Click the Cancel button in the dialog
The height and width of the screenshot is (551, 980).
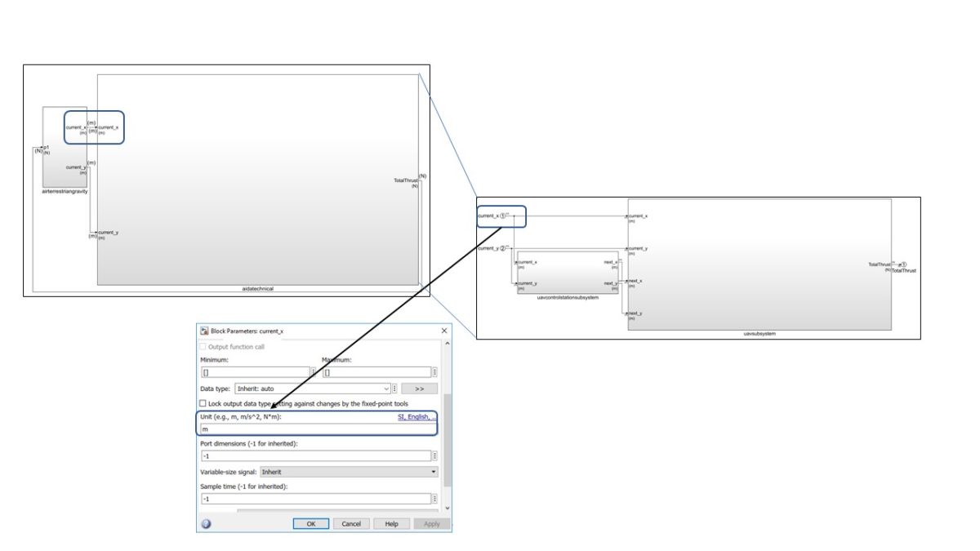[x=352, y=523]
